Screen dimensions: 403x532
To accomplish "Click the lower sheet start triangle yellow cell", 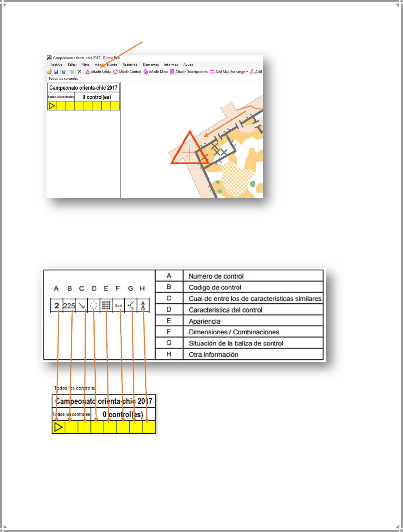I will (59, 427).
